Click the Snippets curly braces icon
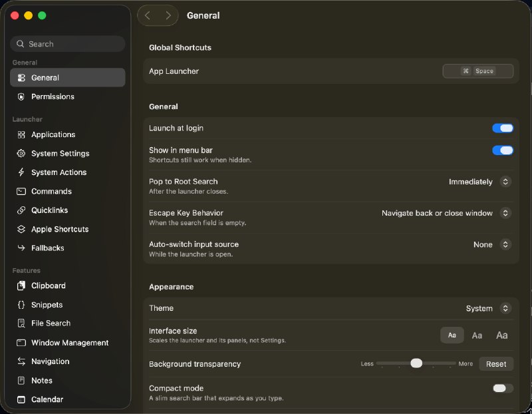 click(x=21, y=305)
